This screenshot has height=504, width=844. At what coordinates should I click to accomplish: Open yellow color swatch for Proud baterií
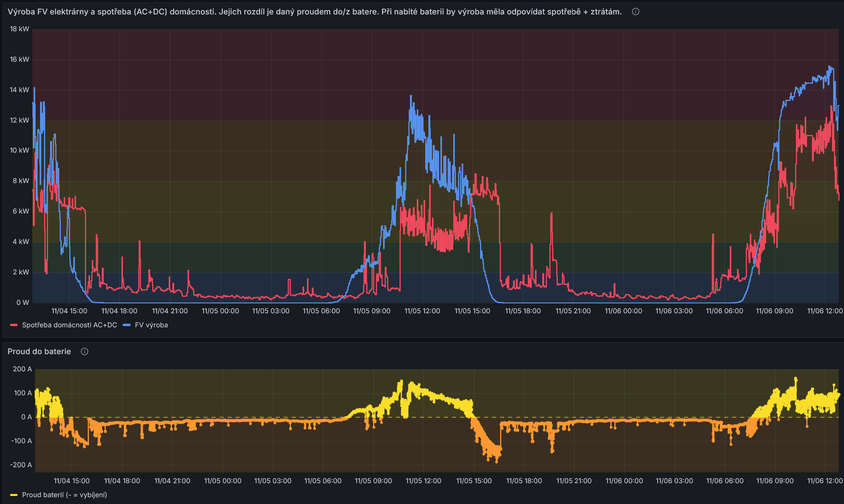tap(14, 495)
